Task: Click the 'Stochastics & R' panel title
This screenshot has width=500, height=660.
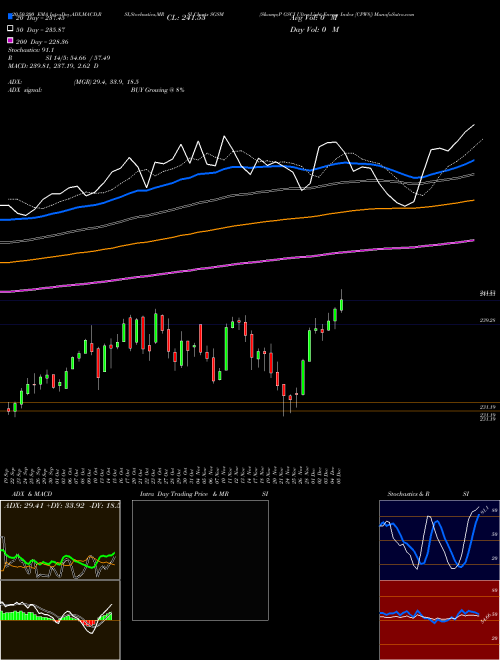Action: pos(409,494)
